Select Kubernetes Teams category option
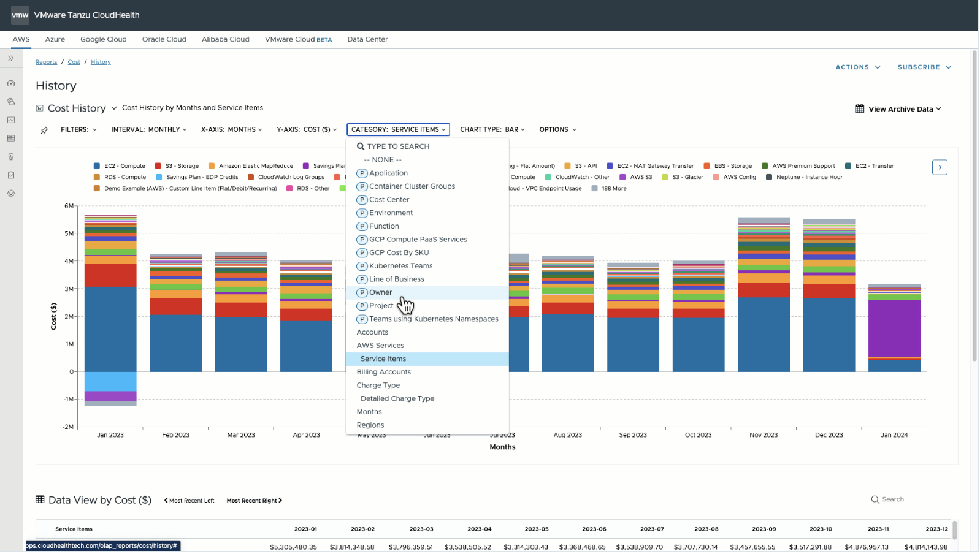 click(x=427, y=266)
